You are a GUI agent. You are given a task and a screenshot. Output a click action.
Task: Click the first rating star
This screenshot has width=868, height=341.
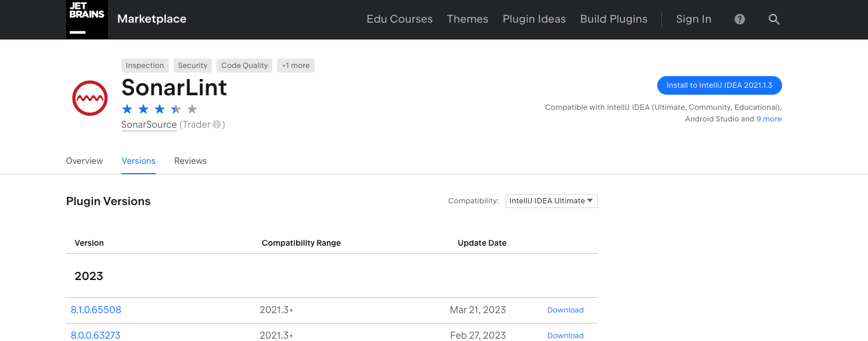click(x=127, y=109)
